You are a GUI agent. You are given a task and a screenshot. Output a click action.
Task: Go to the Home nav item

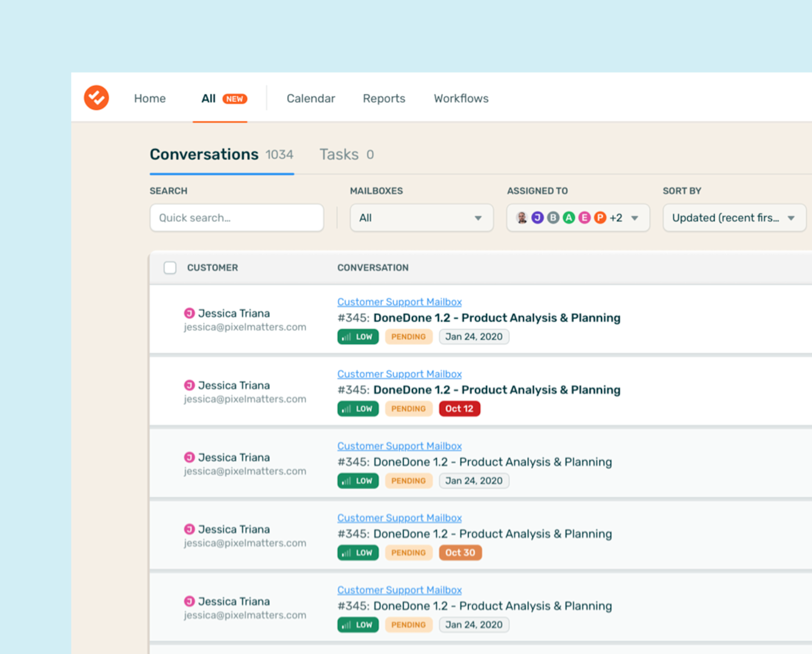(x=150, y=99)
